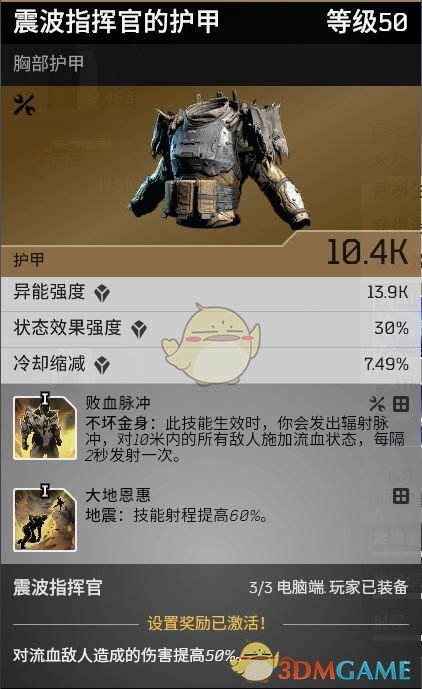The height and width of the screenshot is (689, 422).
Task: Click shard icon beside 异能强度
Action: pyautogui.click(x=102, y=293)
